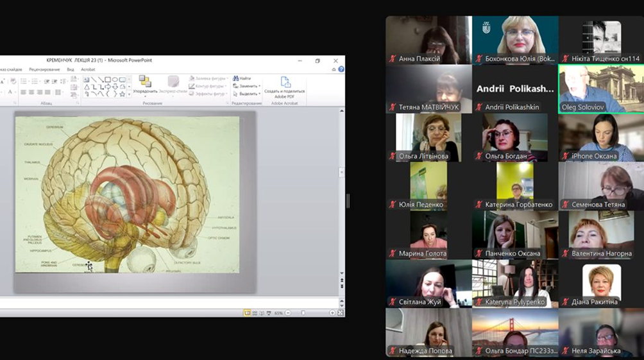Click Fit slide to window icon
644x360 pixels.
[x=340, y=313]
